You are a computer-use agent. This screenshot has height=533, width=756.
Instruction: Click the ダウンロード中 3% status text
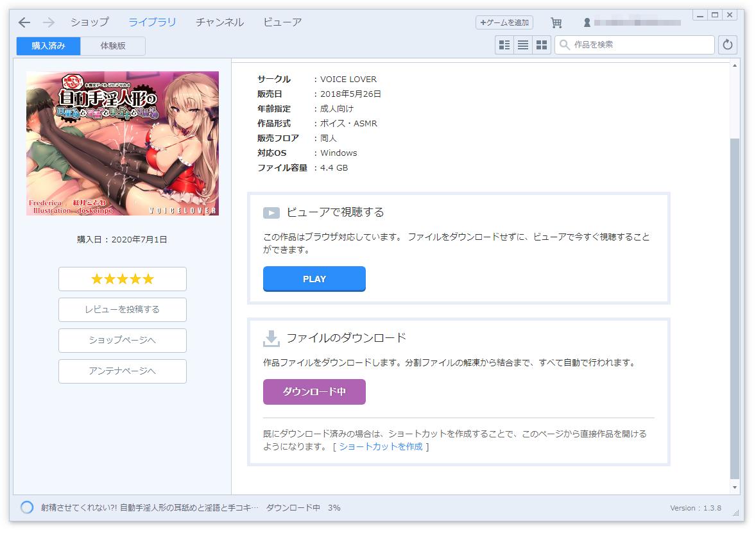point(304,507)
